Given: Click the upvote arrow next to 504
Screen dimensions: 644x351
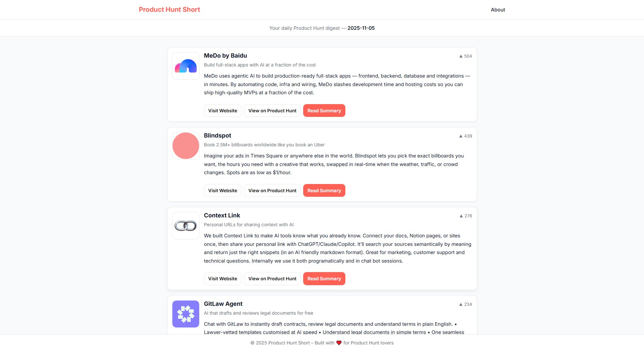Looking at the screenshot, I should [x=461, y=56].
